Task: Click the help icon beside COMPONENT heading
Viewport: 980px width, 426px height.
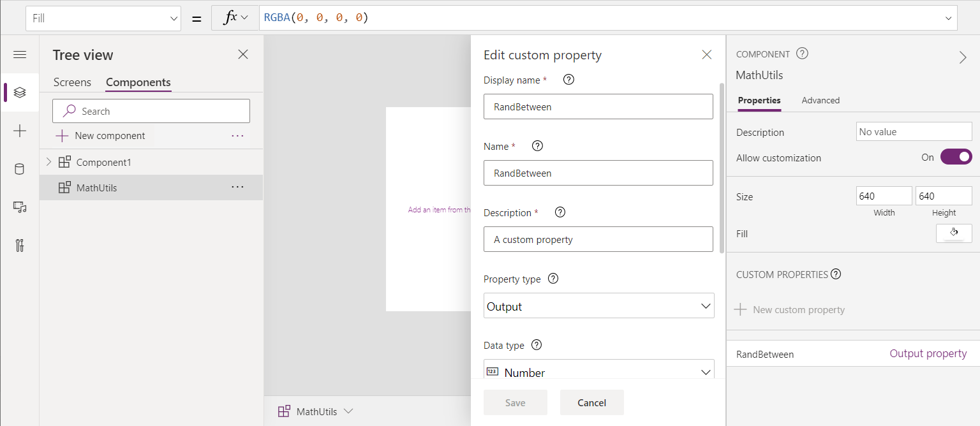Action: tap(803, 54)
